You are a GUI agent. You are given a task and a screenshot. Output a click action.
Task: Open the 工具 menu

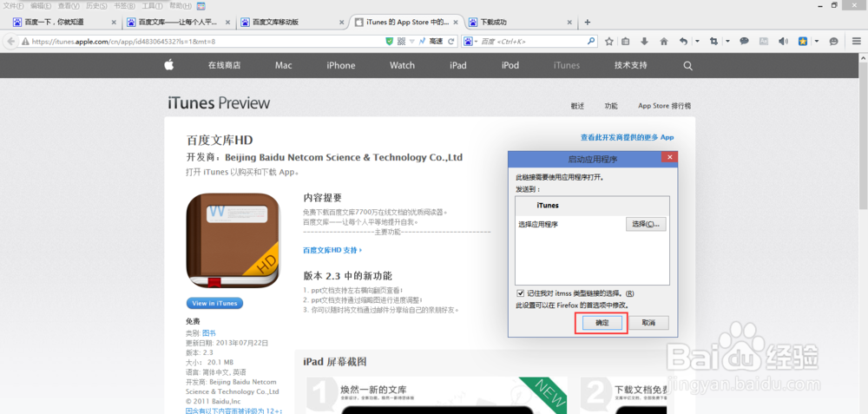click(x=152, y=6)
